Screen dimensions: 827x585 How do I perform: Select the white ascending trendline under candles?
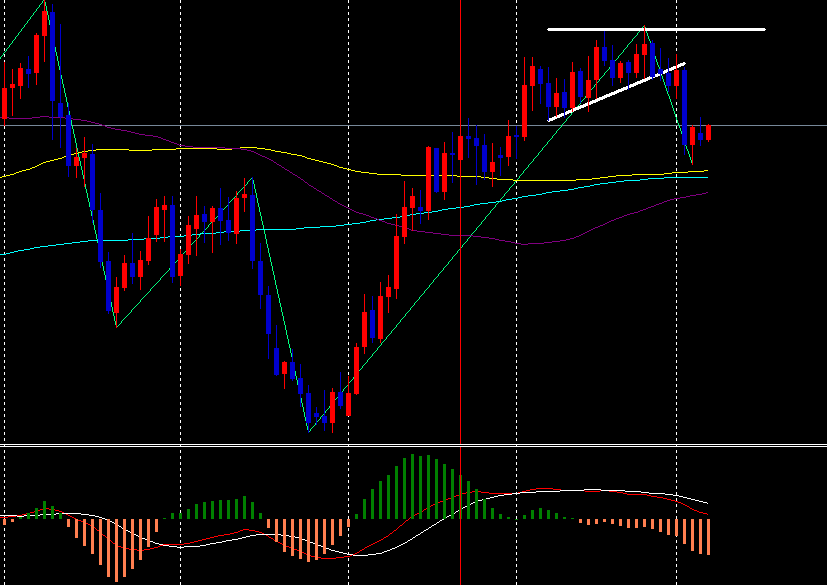[617, 92]
